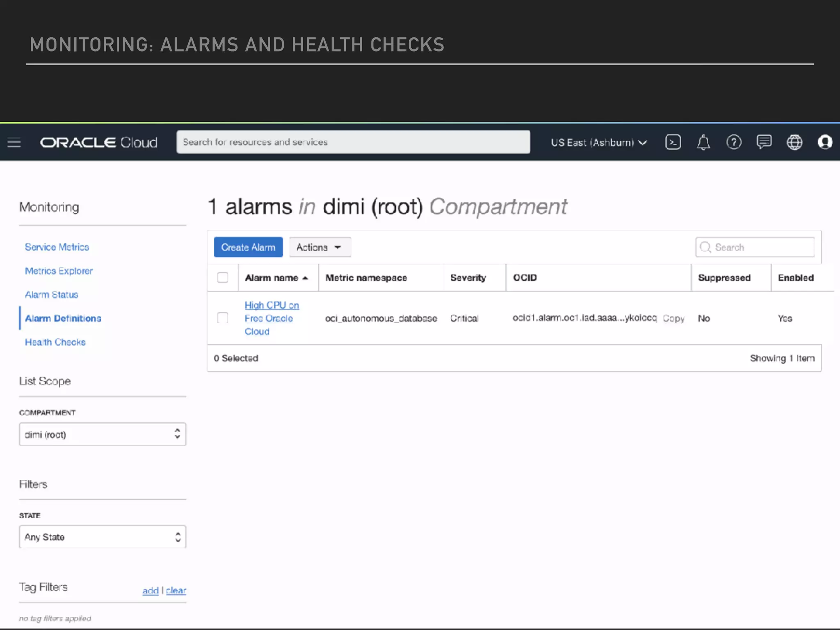Click the add tag filter link
Screen dimensions: 840x630
click(x=151, y=591)
